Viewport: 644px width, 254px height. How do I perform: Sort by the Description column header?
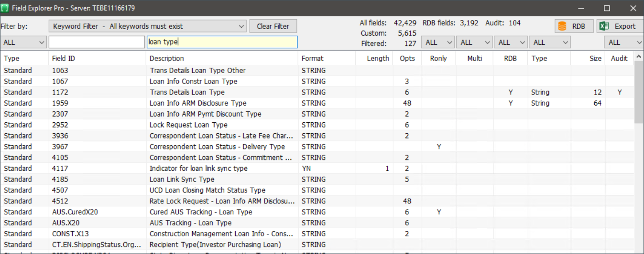166,59
